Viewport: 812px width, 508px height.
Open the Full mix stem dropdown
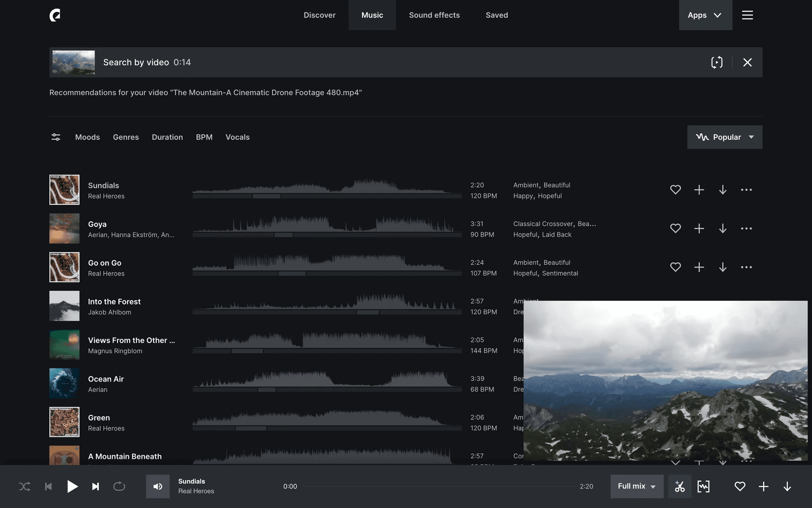(636, 486)
